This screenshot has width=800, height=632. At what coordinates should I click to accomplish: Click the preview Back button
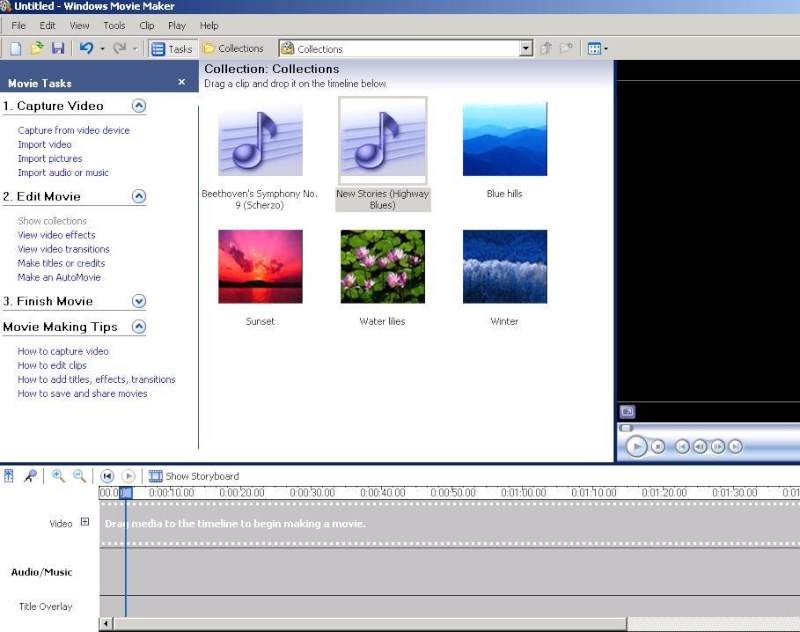point(682,447)
